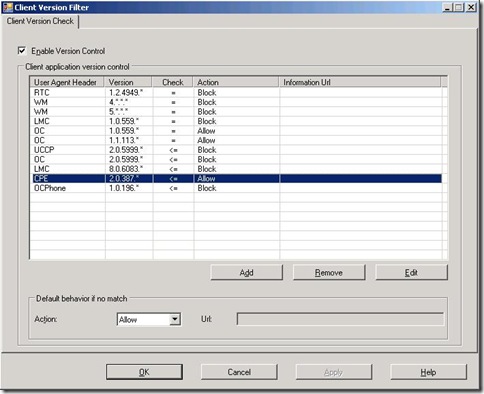Click the Client Version Filter title bar icon

click(x=7, y=7)
